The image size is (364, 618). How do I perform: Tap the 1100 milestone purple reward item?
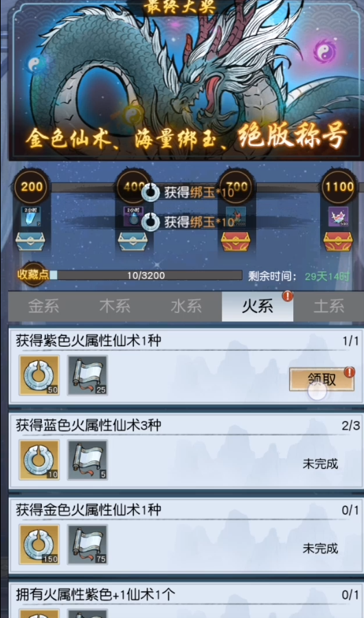[339, 217]
